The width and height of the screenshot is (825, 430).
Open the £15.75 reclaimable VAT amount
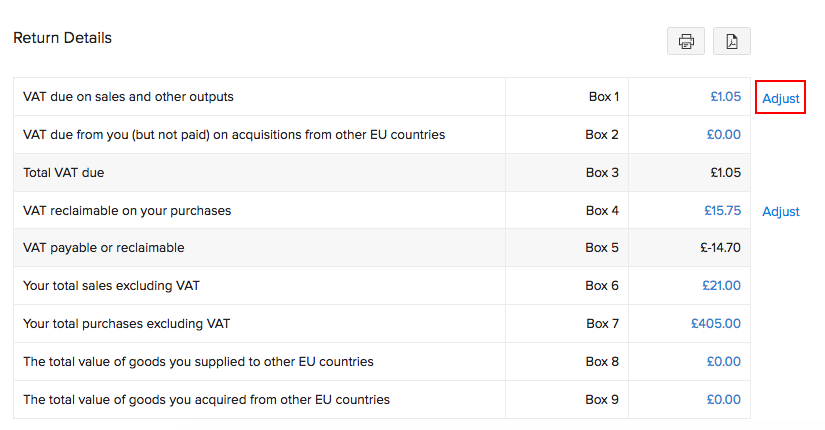722,210
